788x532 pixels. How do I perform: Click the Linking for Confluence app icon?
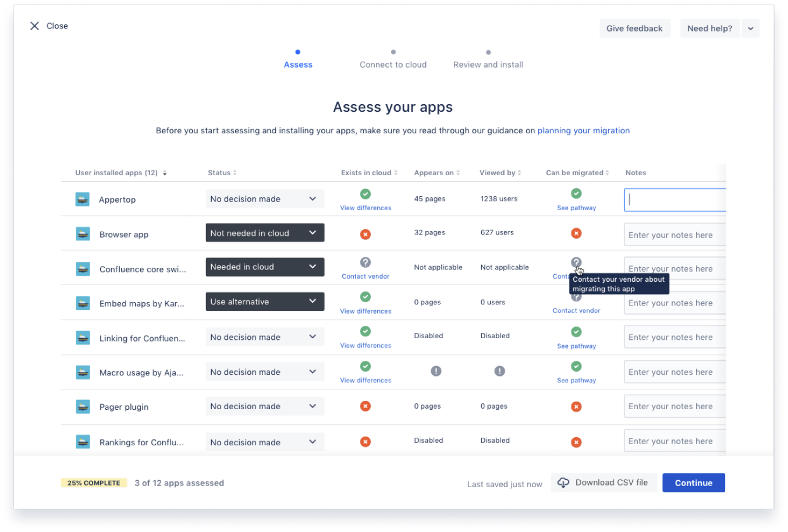[x=83, y=338]
